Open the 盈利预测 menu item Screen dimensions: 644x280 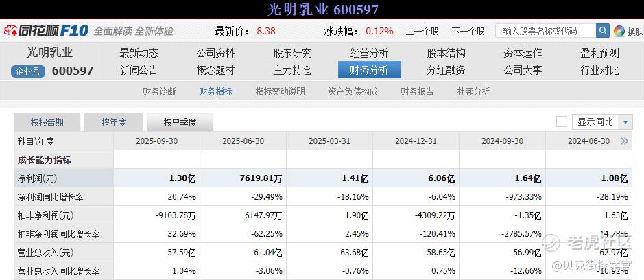599,53
